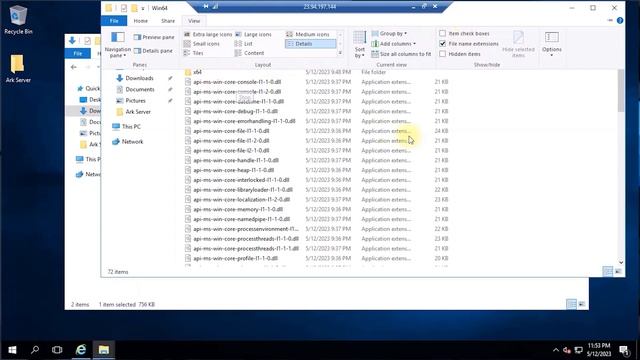Show hidden tray icons chevron
640x360 pixels.
click(x=556, y=350)
